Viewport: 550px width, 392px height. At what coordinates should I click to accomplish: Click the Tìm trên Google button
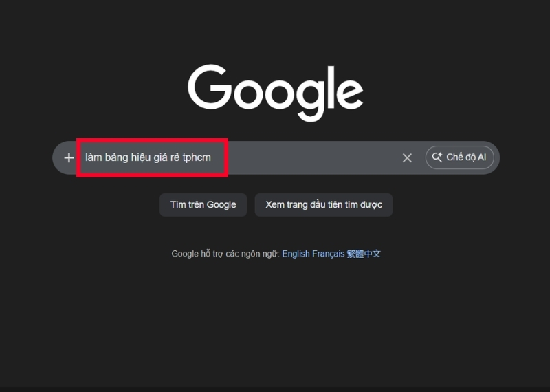click(203, 205)
